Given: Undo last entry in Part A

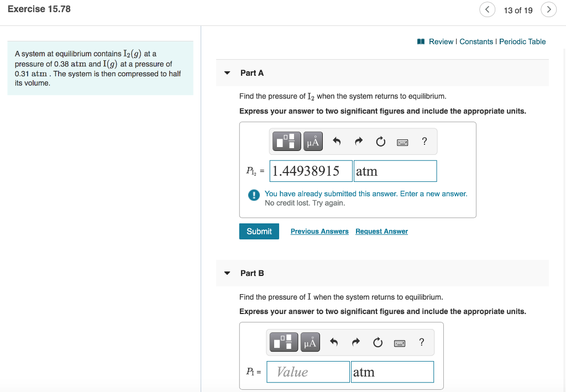Looking at the screenshot, I should [x=337, y=141].
